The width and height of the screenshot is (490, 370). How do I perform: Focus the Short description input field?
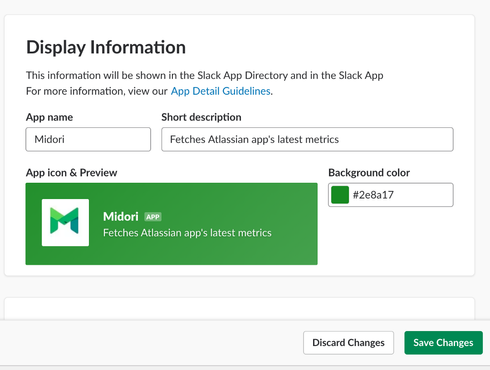tap(307, 139)
